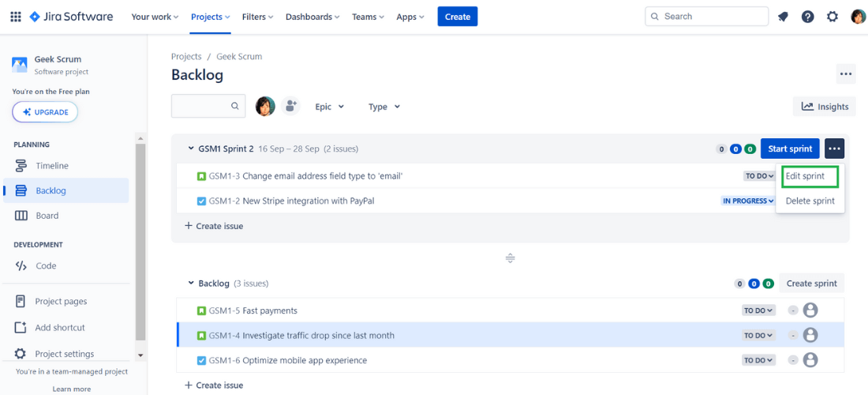Click the backlog search input field

(201, 106)
